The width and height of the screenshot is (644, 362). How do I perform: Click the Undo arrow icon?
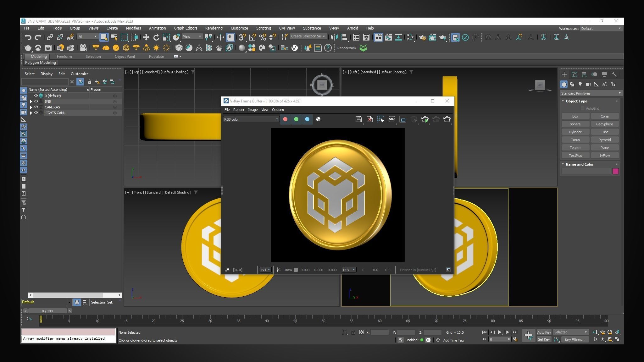point(28,37)
